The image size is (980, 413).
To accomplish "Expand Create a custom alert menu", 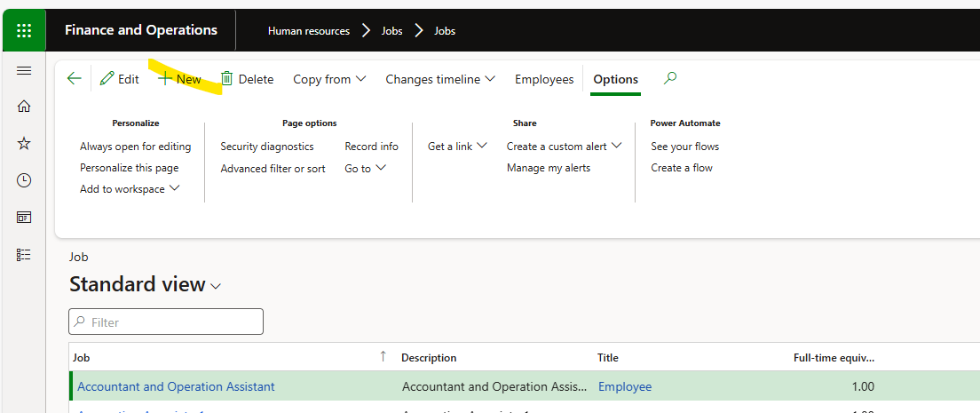I will point(564,147).
